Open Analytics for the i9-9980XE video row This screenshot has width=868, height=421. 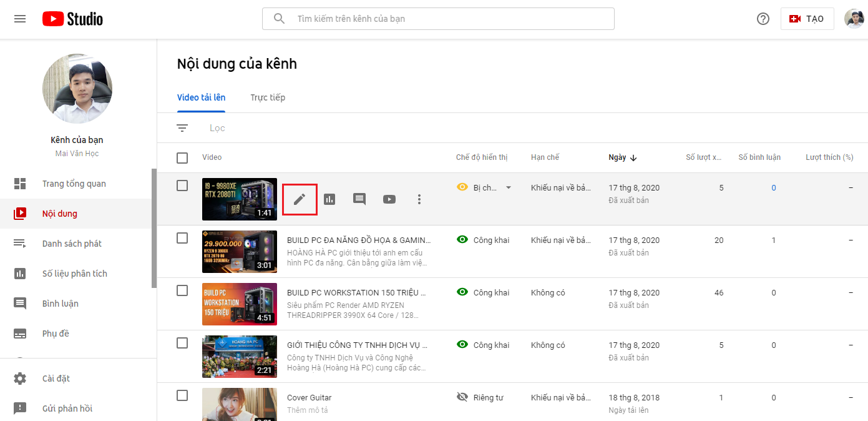pos(329,199)
